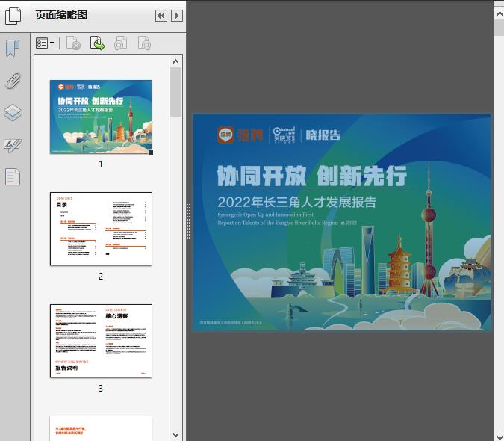The image size is (504, 441).
Task: Click the delete pages icon
Action: [x=73, y=43]
